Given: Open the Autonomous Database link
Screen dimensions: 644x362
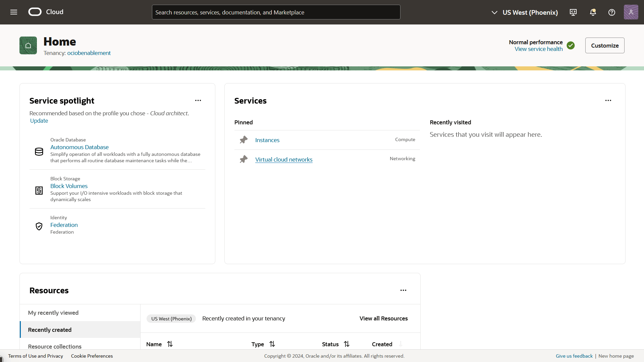Looking at the screenshot, I should coord(79,147).
